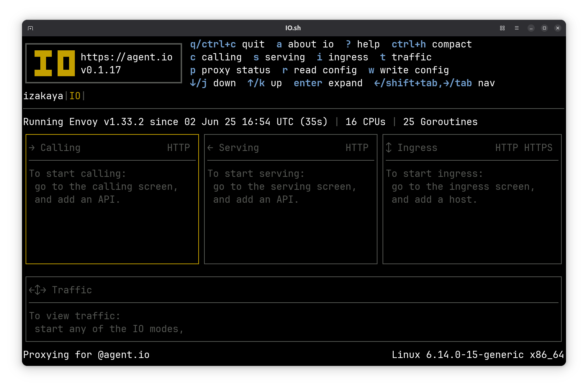
Task: Minimize the IO.sh terminal window
Action: (x=531, y=28)
